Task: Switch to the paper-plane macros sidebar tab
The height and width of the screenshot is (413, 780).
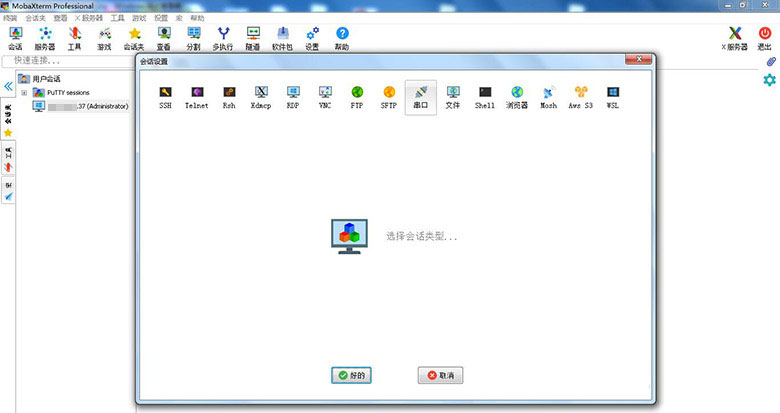Action: pyautogui.click(x=8, y=191)
